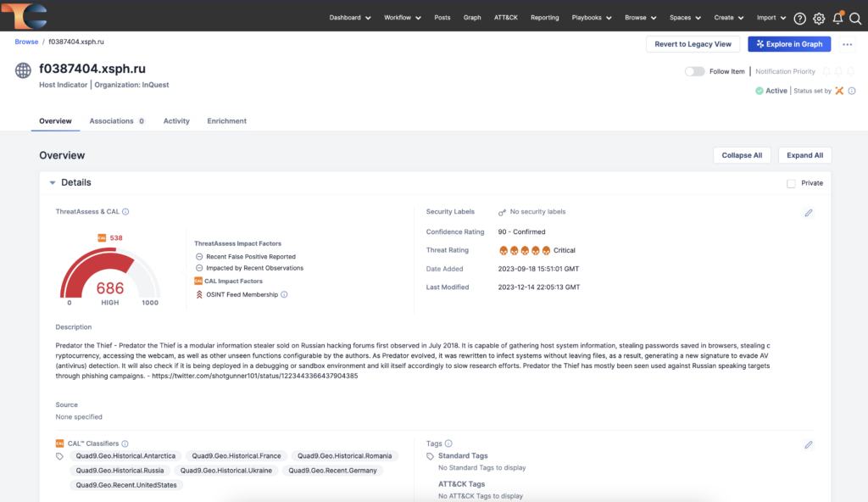Click the OSINT Feed Membership chevron icon

click(x=199, y=295)
